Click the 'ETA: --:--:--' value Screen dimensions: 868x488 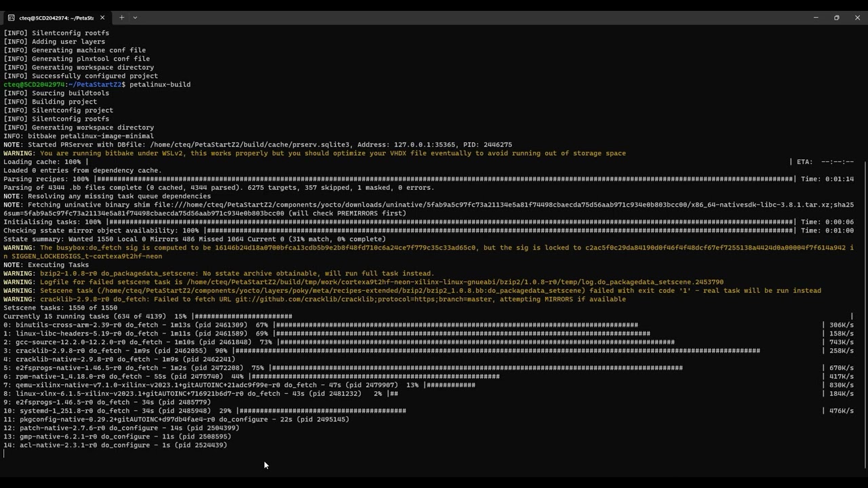click(825, 162)
